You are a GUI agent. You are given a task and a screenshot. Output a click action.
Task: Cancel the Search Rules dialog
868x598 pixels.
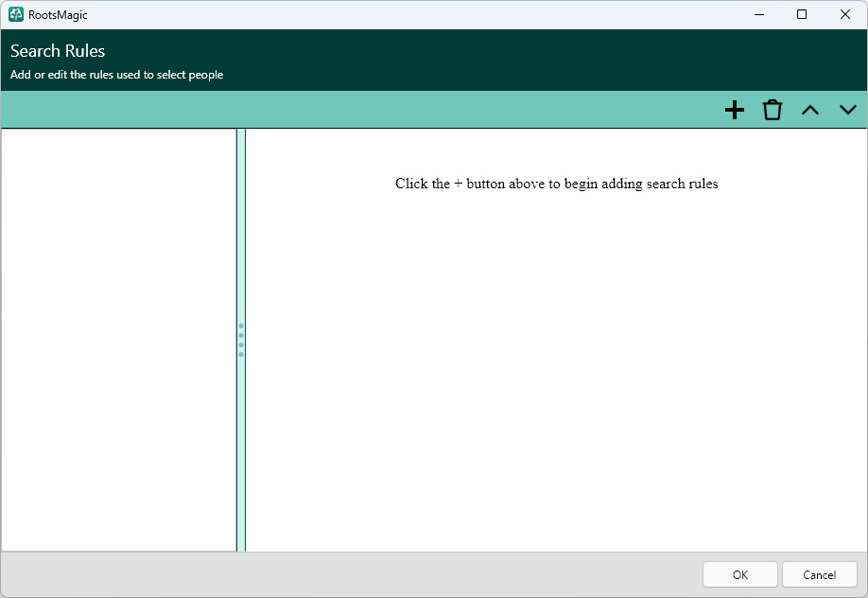[819, 574]
